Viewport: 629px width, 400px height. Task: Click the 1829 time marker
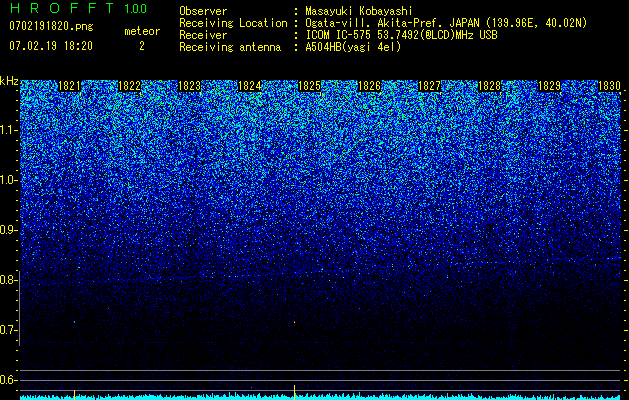[x=550, y=86]
